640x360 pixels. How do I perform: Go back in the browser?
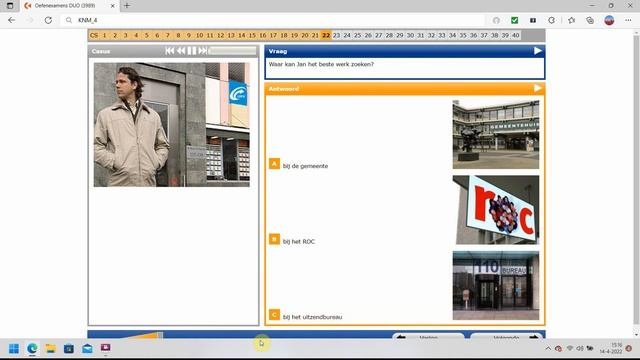pyautogui.click(x=11, y=20)
